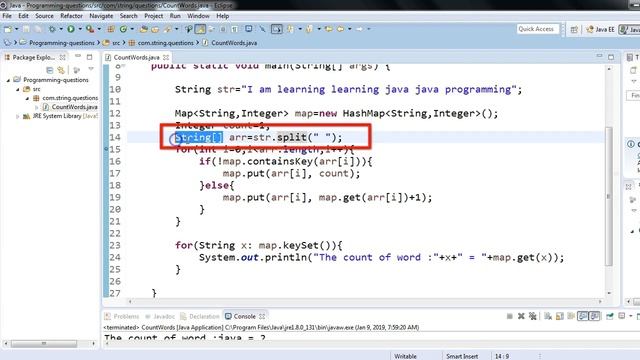640x360 pixels.
Task: Select the CountWords.java editor tab
Action: [x=136, y=58]
